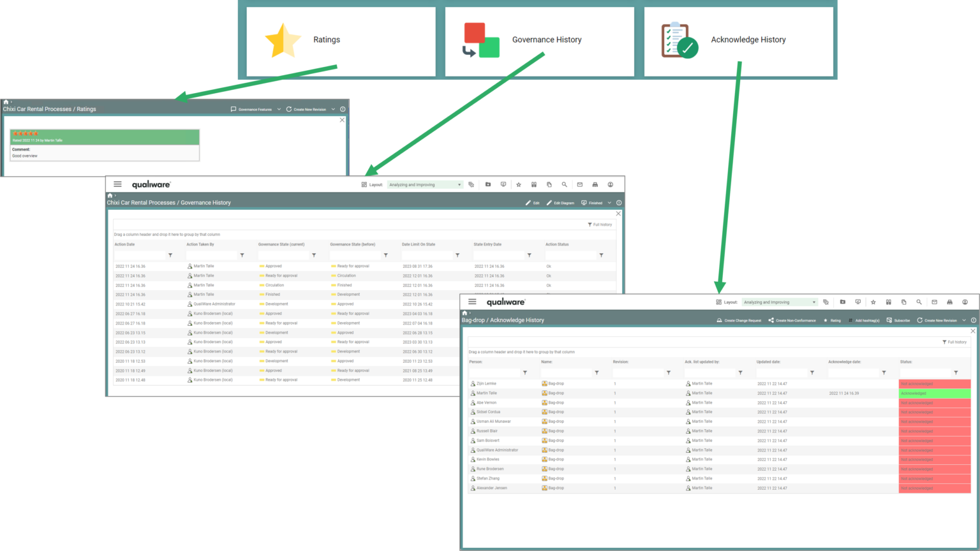Open the user account icon in the toolbar
980x551 pixels.
point(610,184)
